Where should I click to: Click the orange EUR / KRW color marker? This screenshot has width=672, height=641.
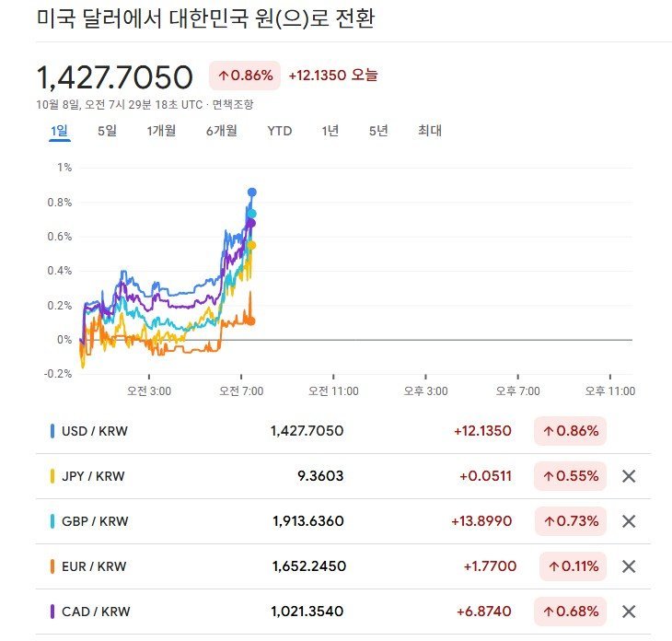point(52,566)
